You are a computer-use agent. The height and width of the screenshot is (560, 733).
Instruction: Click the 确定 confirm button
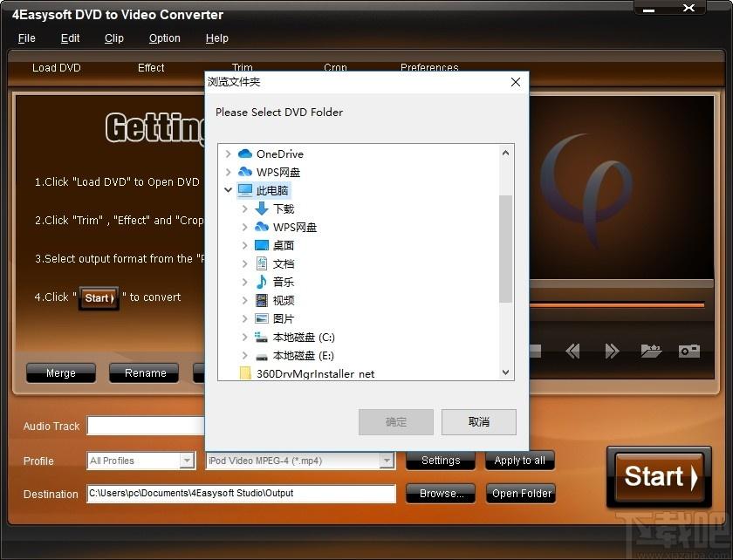(396, 422)
